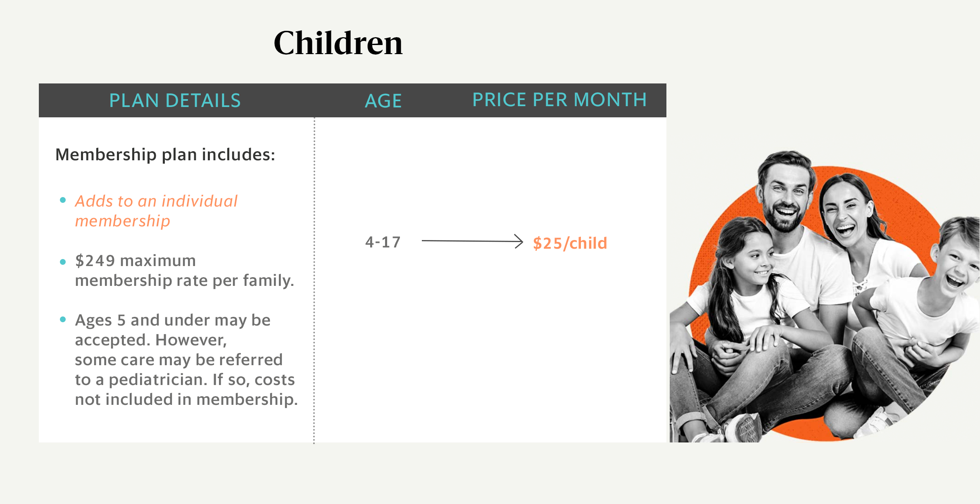This screenshot has width=980, height=504.
Task: Click the Children page heading
Action: tap(338, 43)
